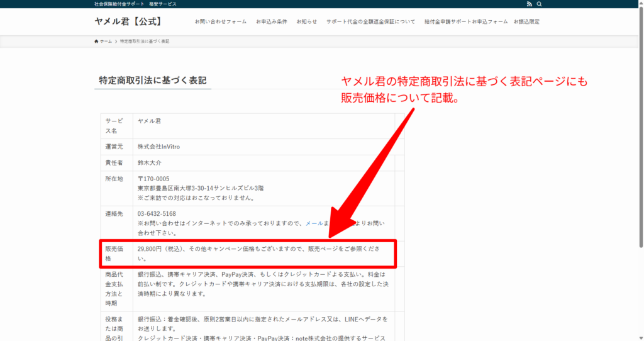
Task: Select breadcrumb text 特定商取引法に基づく表記
Action: pyautogui.click(x=145, y=41)
